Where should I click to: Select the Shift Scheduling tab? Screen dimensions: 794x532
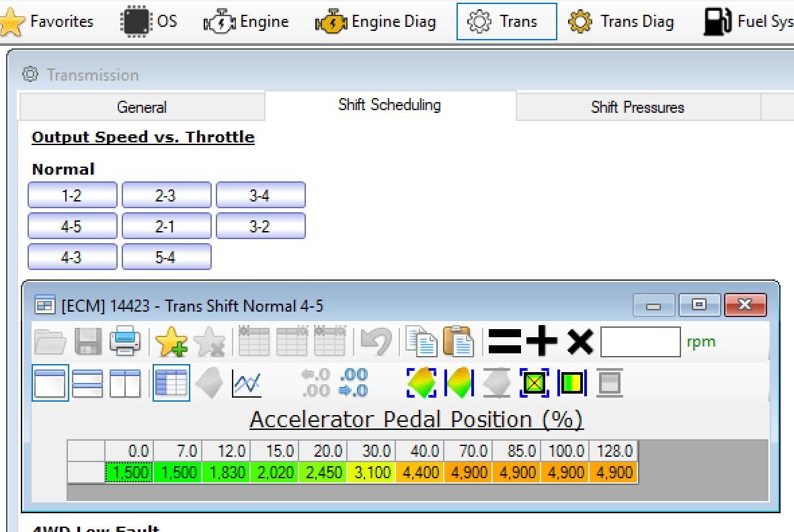[389, 105]
